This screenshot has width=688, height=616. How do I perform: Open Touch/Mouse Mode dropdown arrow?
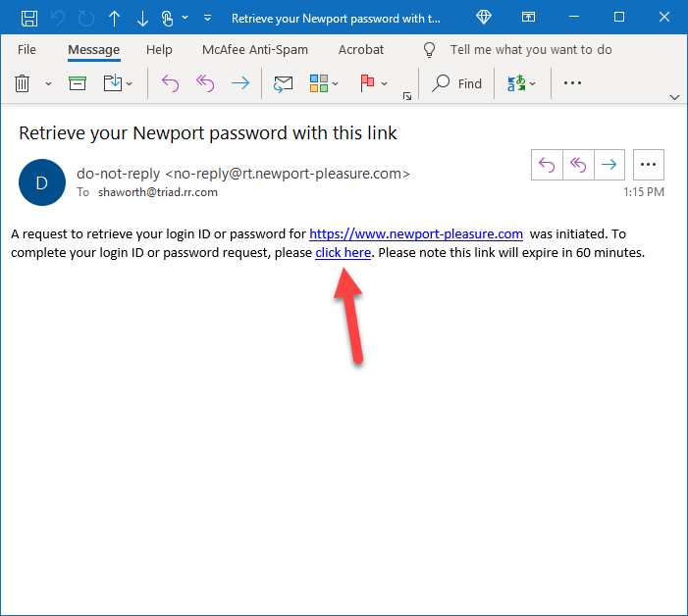tap(185, 18)
